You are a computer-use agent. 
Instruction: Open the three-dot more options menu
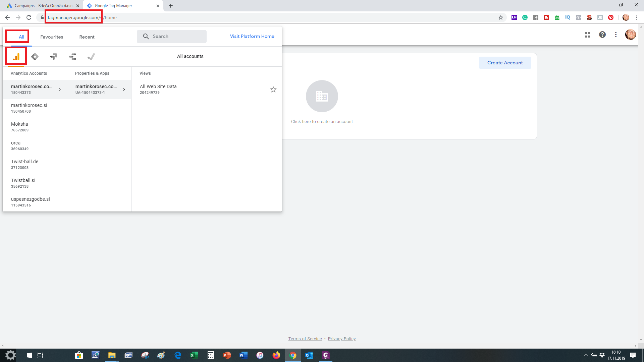pos(616,35)
